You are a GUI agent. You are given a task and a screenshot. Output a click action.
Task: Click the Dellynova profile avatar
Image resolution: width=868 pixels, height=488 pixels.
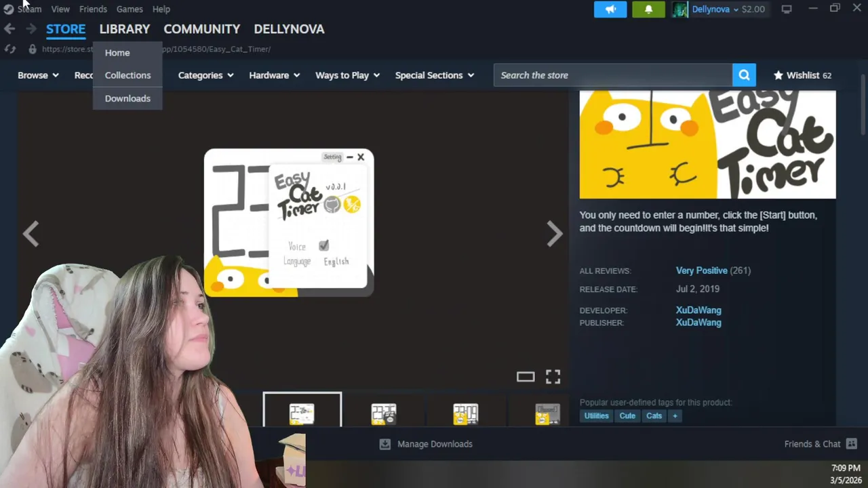[680, 9]
